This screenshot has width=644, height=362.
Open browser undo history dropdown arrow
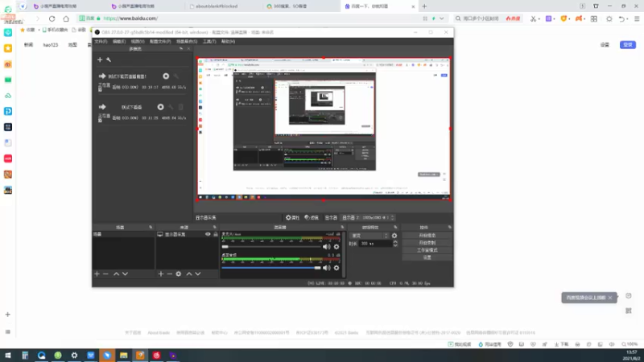(x=628, y=19)
